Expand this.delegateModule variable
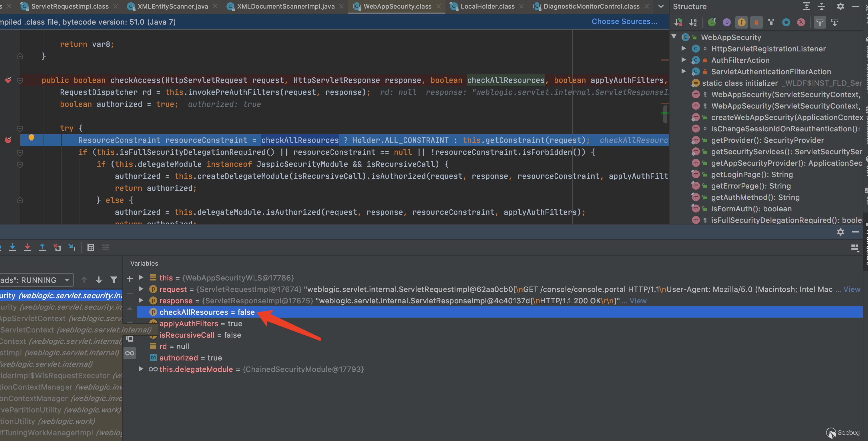Screen dimensions: 868x441 point(141,369)
